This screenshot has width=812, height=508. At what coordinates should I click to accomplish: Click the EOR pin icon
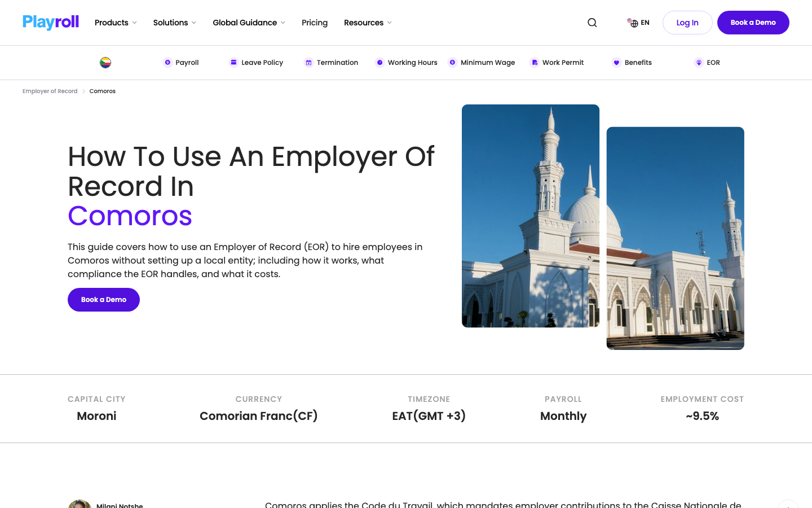coord(699,63)
